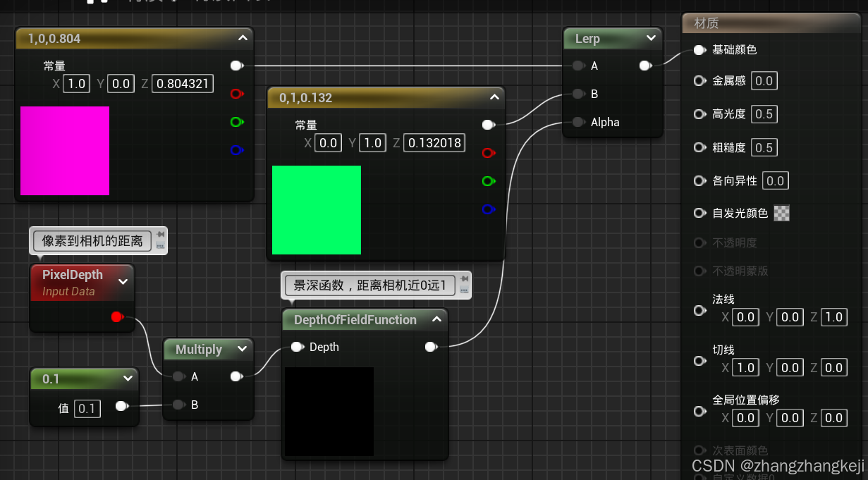Click the white RGB output pin of 1,0,0.804 node

236,66
